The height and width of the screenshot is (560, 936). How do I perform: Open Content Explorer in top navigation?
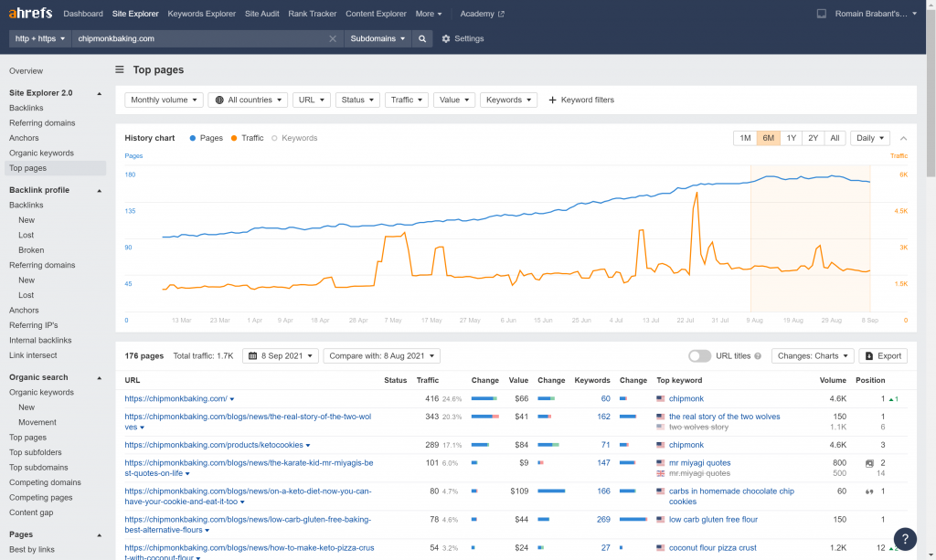376,13
